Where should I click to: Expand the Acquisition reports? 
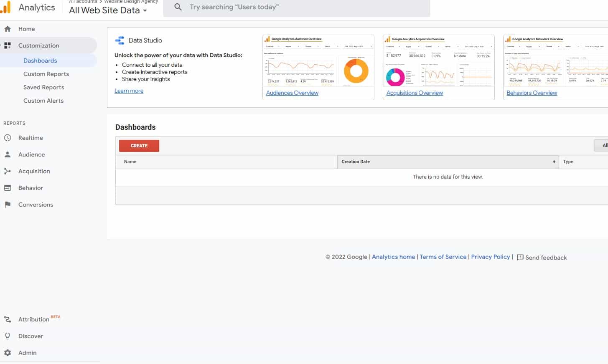coord(34,171)
